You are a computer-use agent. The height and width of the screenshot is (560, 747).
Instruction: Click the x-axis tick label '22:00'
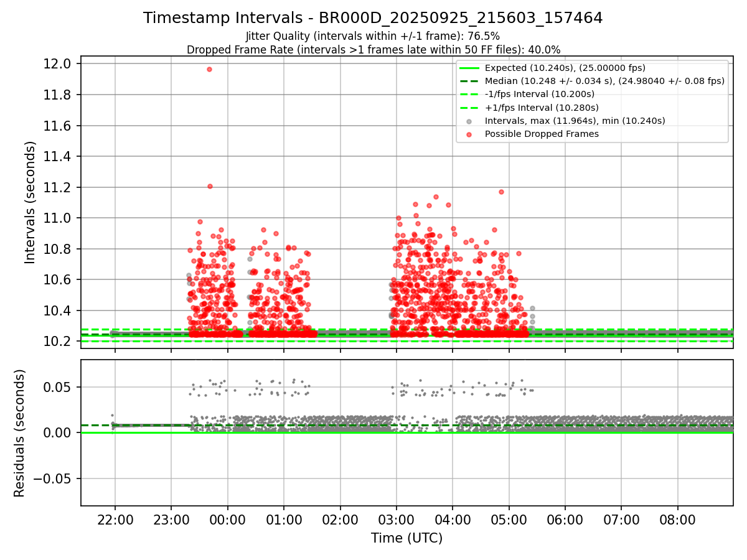pos(115,519)
